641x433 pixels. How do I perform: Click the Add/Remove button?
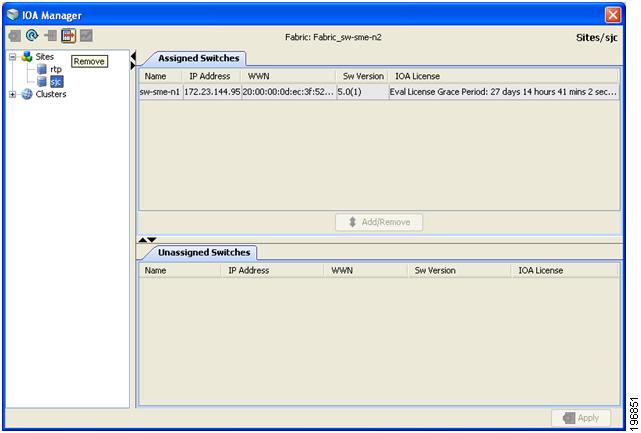point(379,222)
